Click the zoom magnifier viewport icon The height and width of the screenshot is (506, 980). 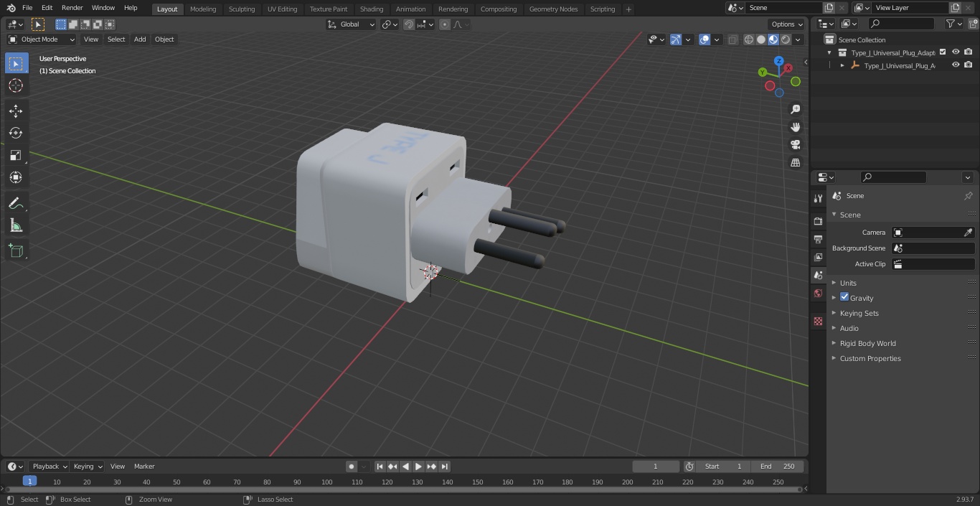point(795,109)
